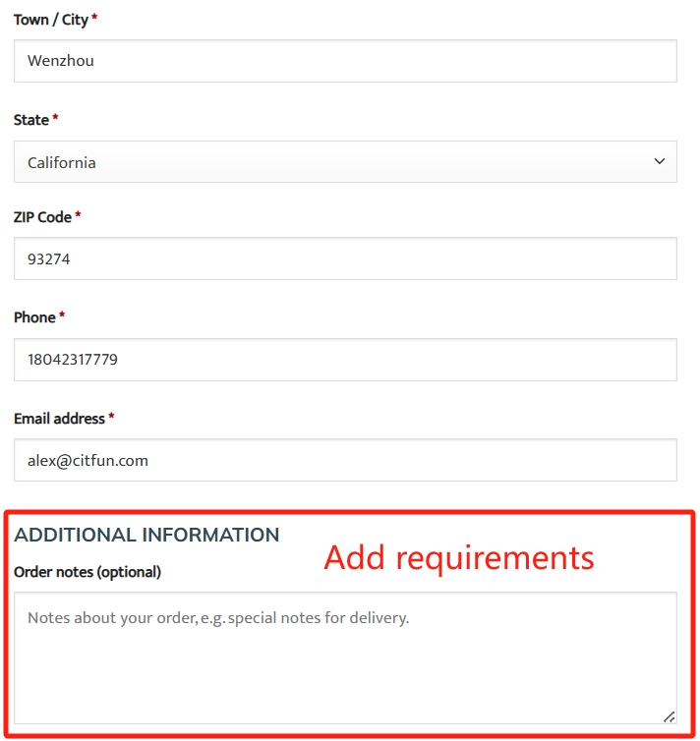Viewport: 700px width, 741px height.
Task: Click the required asterisk beside ZIP Code
Action: 78,217
